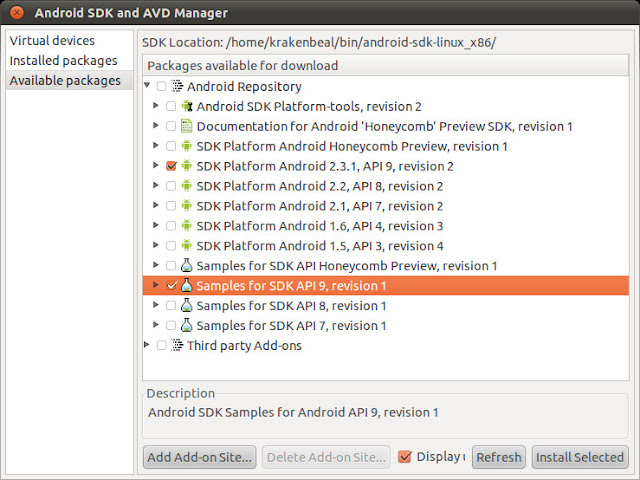This screenshot has height=480, width=640.
Task: Click the Third party Add-ons group icon
Action: pos(177,345)
